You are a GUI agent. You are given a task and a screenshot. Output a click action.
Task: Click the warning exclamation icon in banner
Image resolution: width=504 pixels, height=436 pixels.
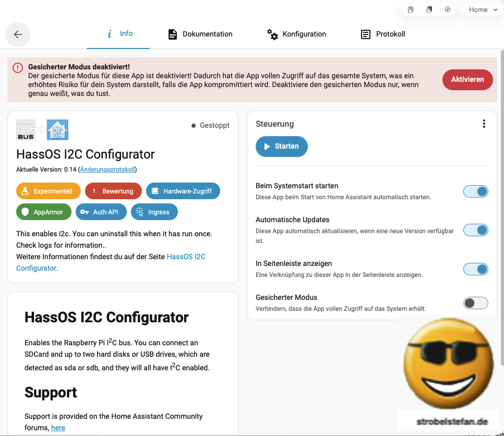18,68
